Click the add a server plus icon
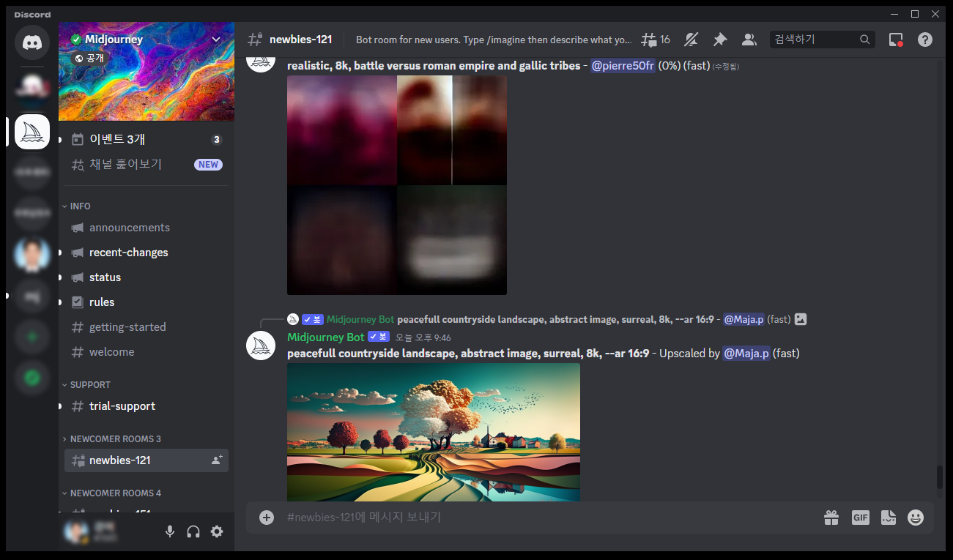Screen dimensions: 953x560 tap(32, 337)
